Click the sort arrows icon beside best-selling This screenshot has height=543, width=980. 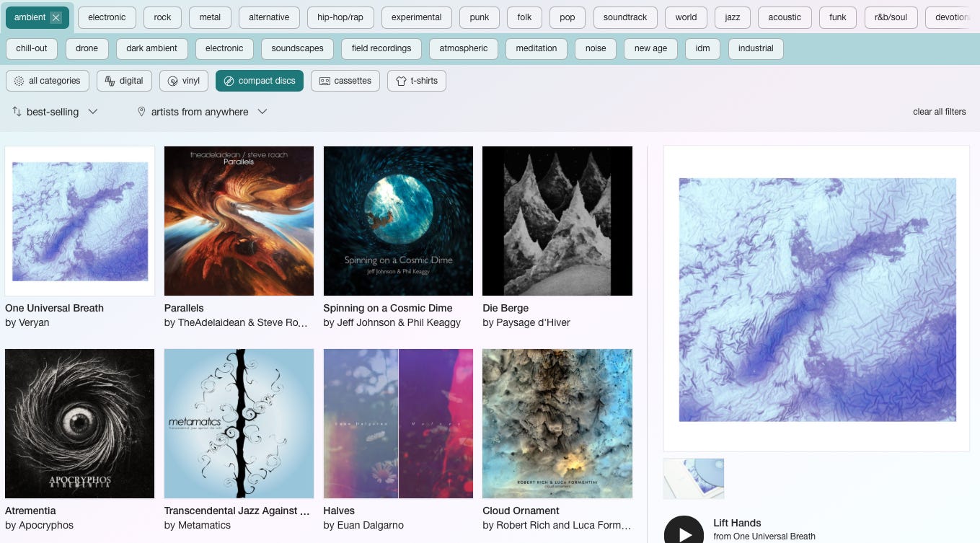pyautogui.click(x=17, y=112)
